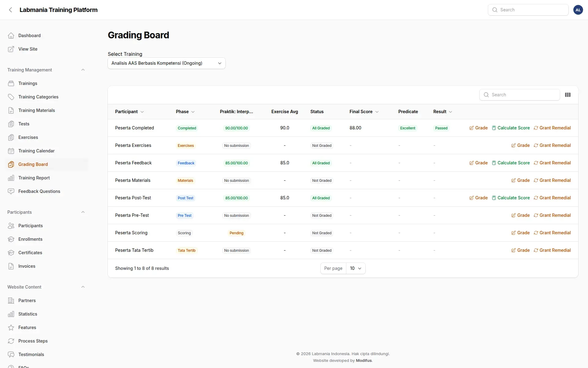The image size is (588, 368).
Task: Click the Participants people icon
Action: pos(11,226)
